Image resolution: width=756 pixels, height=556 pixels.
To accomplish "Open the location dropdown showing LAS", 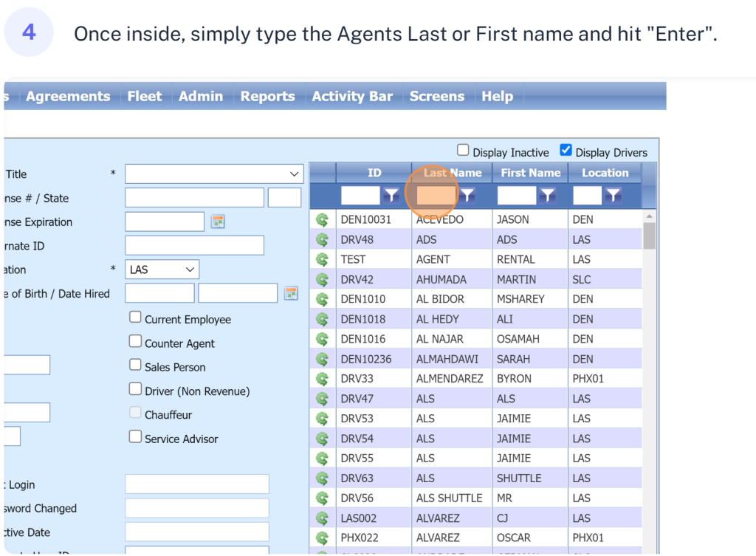I will coord(162,270).
